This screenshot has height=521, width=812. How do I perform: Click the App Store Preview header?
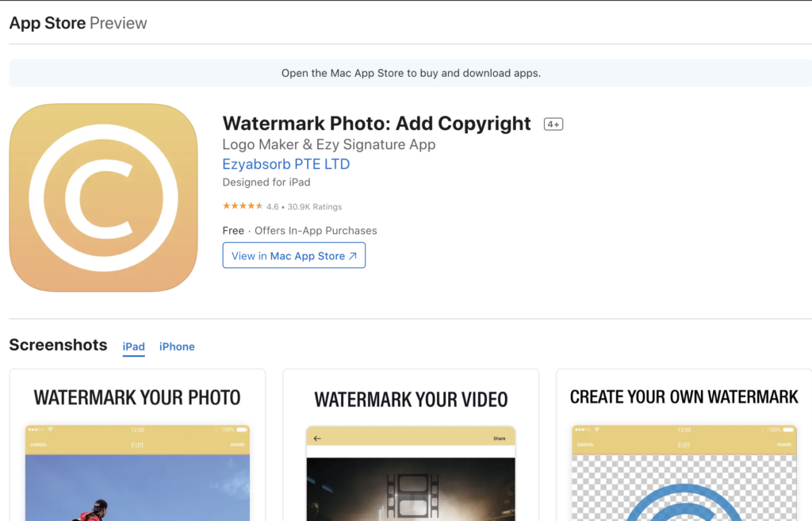point(79,23)
